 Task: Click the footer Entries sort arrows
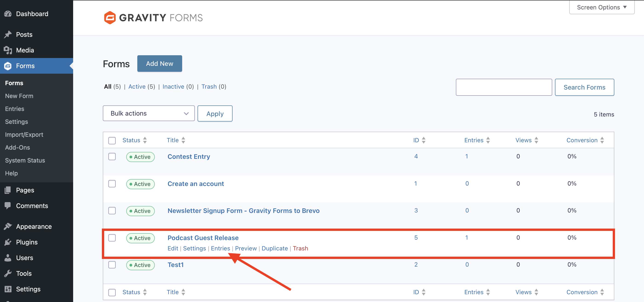[488, 292]
